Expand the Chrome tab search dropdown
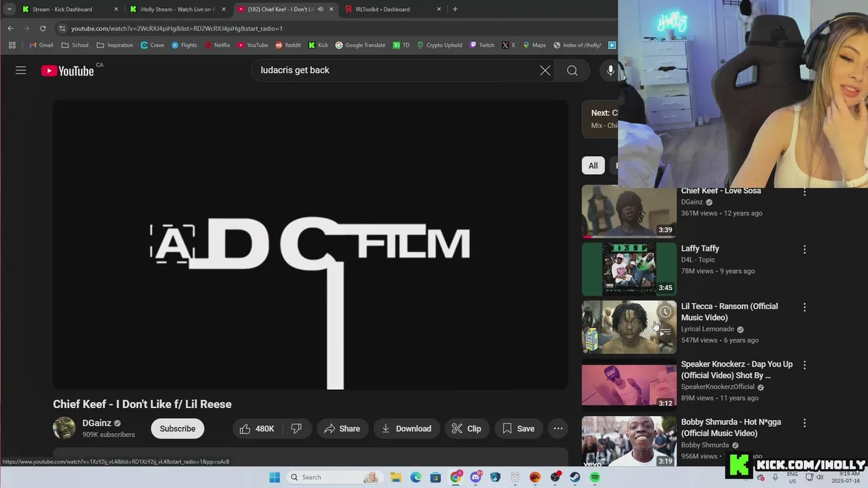 [9, 9]
